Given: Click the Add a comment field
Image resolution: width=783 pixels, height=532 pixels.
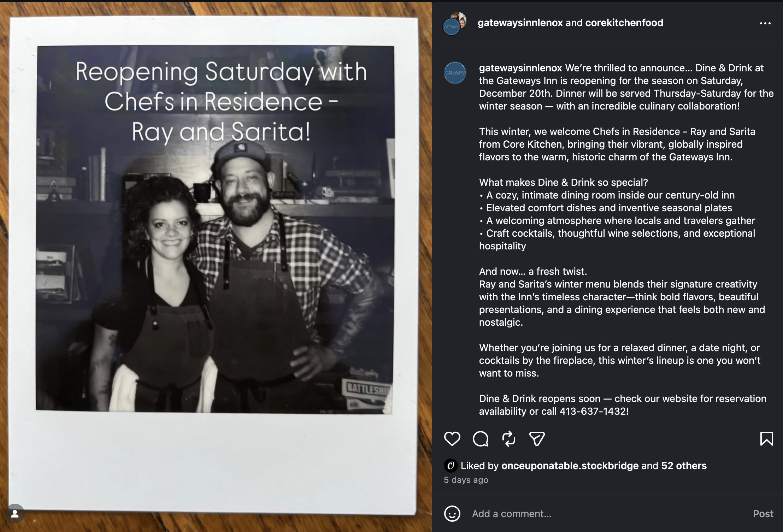Looking at the screenshot, I should click(x=601, y=514).
